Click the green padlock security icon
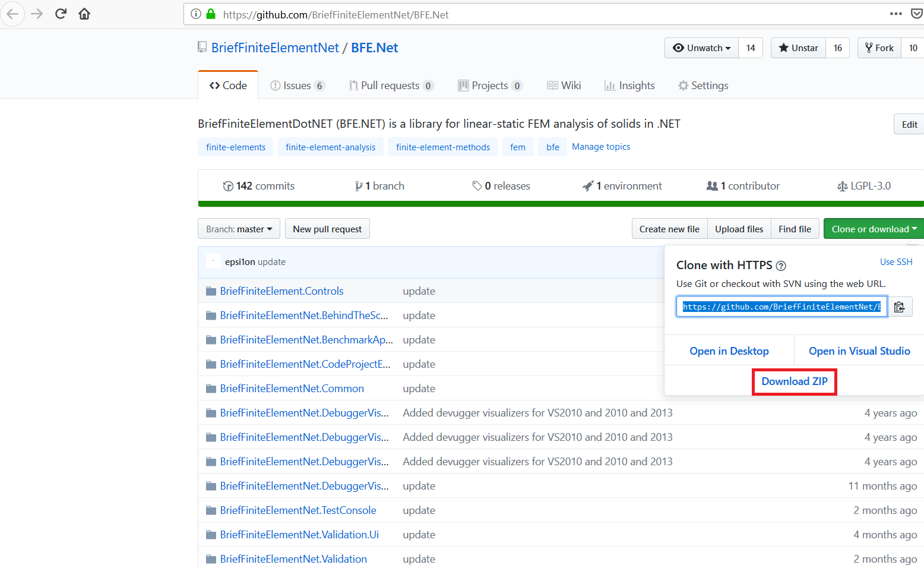924x568 pixels. (211, 14)
